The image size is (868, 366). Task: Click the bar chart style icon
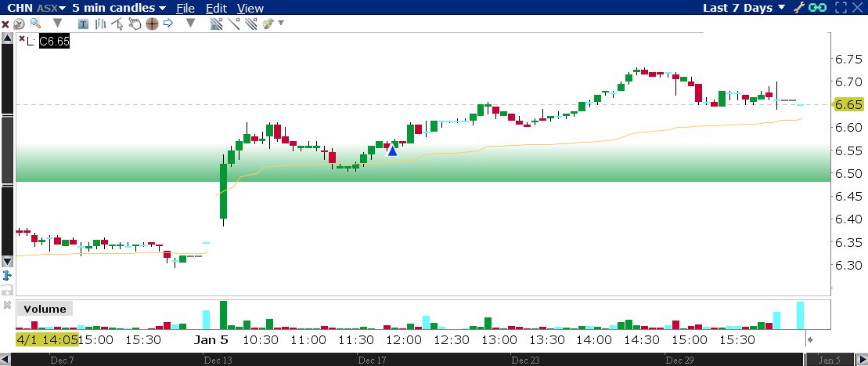100,24
